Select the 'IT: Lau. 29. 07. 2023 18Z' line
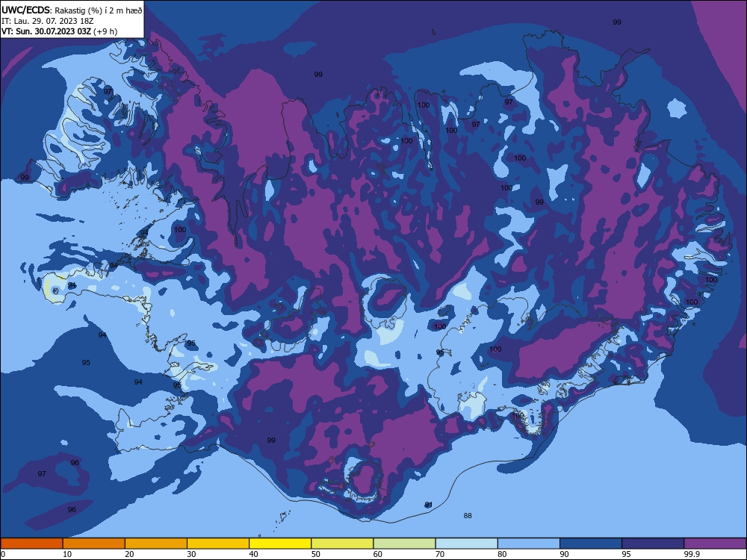747x560 pixels. 47,21
